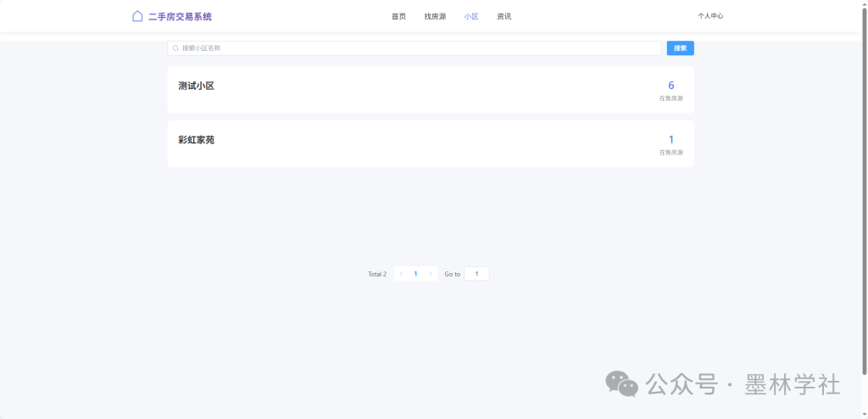Click the Go to page number box
Image resolution: width=868 pixels, height=419 pixels.
pos(476,274)
